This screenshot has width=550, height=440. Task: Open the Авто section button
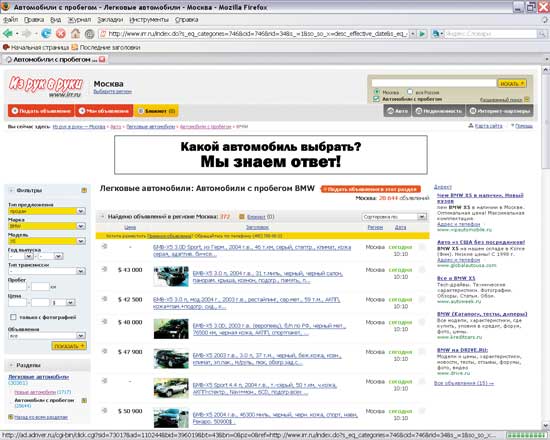(397, 111)
